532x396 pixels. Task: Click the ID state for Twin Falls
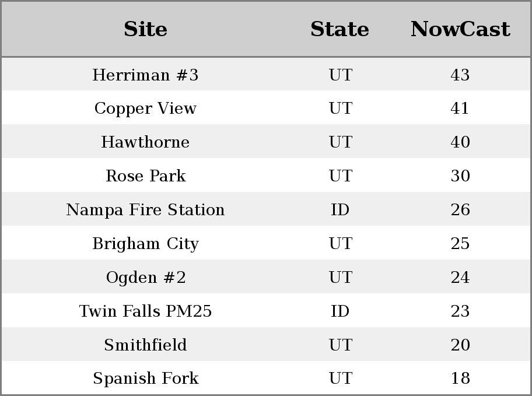click(340, 311)
